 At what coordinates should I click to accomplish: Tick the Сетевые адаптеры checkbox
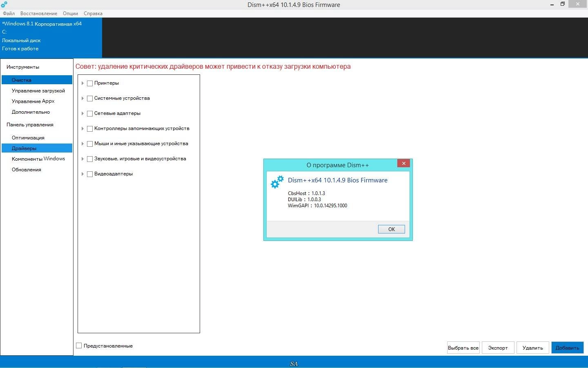point(90,114)
